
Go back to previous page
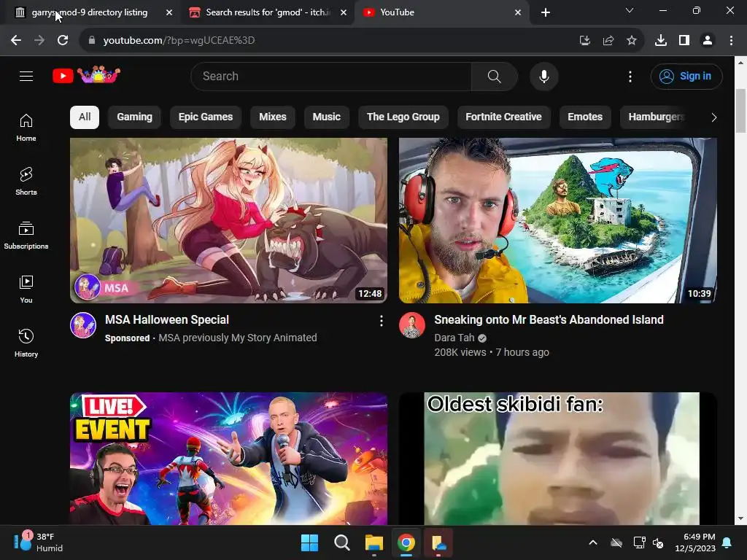point(16,41)
